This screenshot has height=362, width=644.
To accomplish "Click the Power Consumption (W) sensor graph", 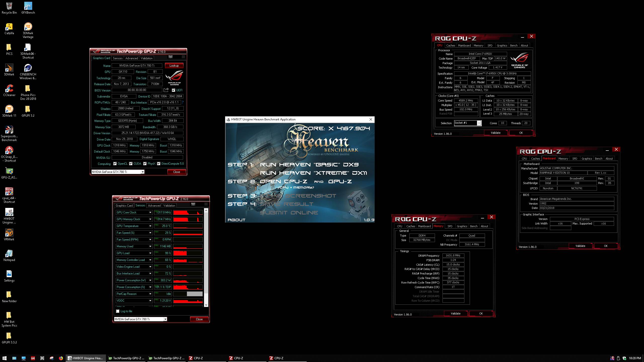I will [x=188, y=280].
